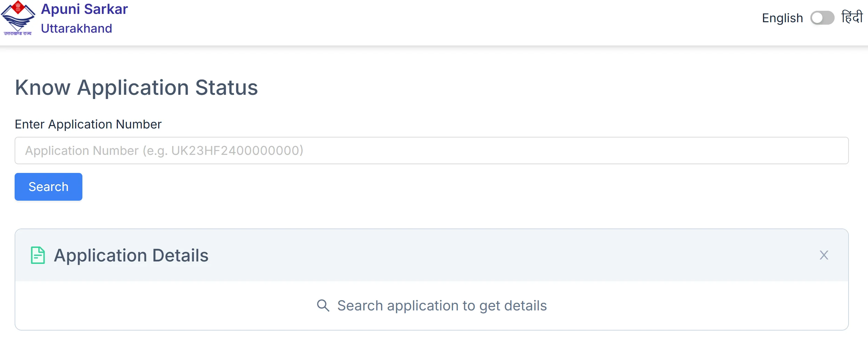This screenshot has width=868, height=342.
Task: Click the Know Application Status heading
Action: tap(136, 87)
